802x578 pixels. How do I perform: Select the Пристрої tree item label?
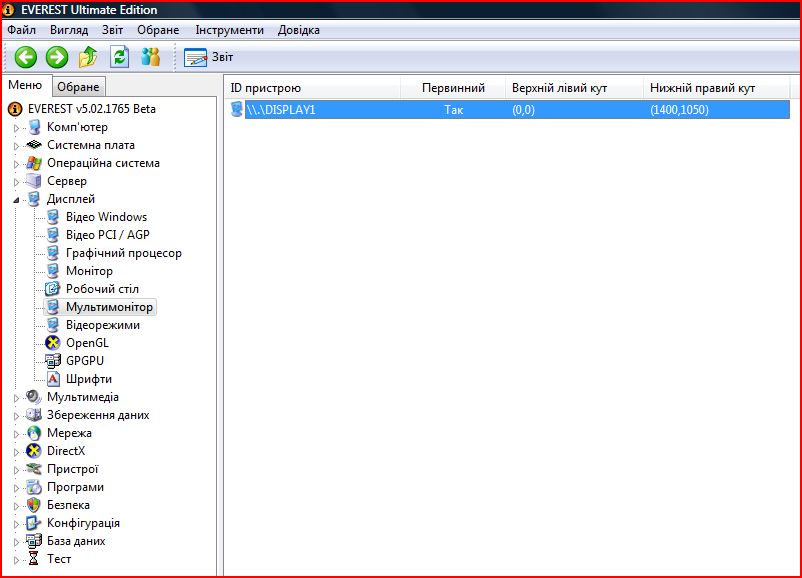(x=73, y=469)
